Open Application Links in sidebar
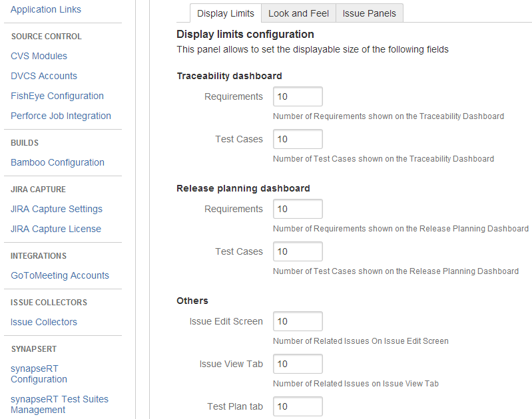 click(x=46, y=9)
